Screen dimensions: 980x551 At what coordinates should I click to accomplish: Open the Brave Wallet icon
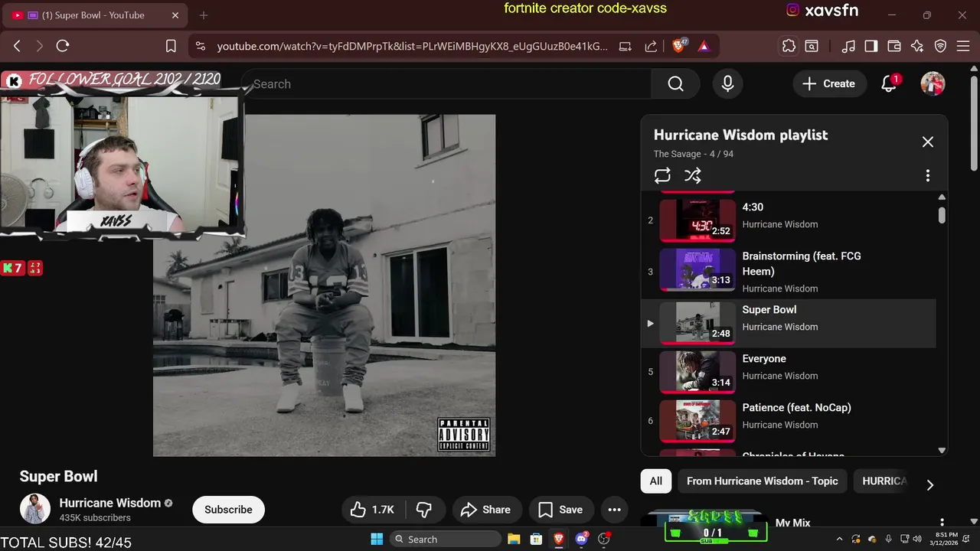click(894, 46)
